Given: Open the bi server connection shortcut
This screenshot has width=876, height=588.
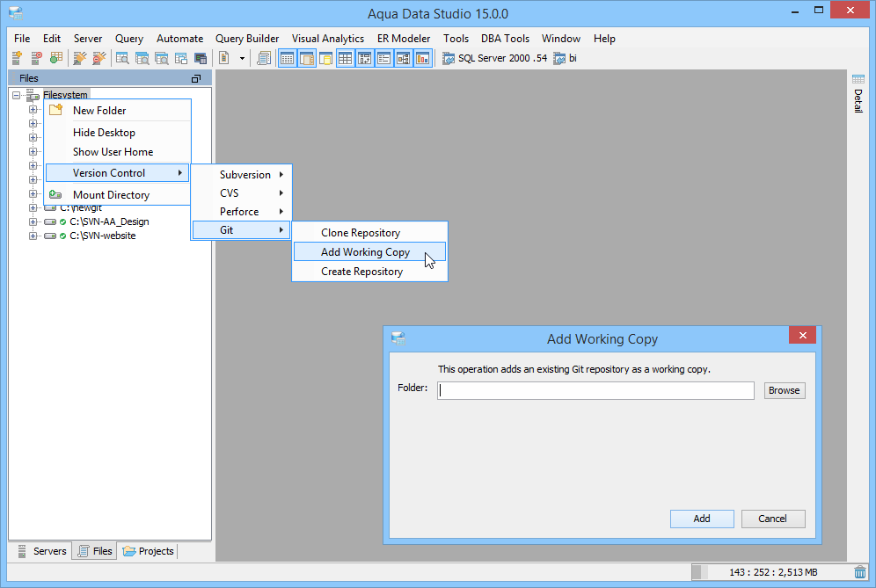Looking at the screenshot, I should 566,58.
